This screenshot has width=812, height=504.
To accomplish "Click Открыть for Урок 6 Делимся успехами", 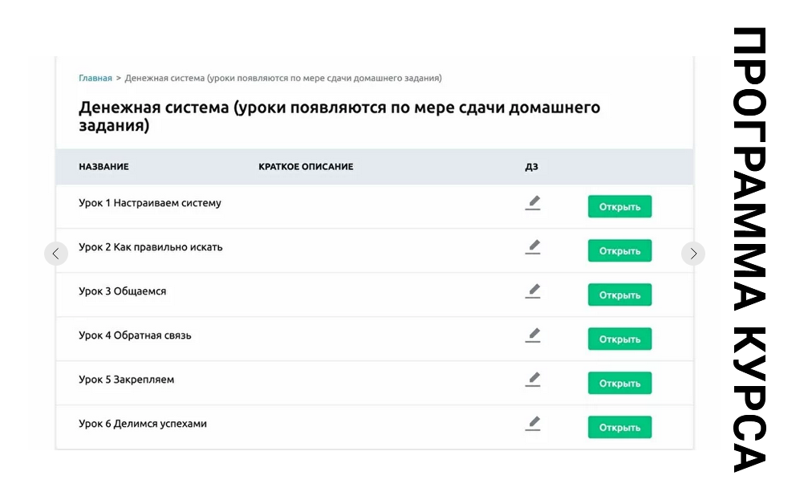I will click(x=619, y=428).
